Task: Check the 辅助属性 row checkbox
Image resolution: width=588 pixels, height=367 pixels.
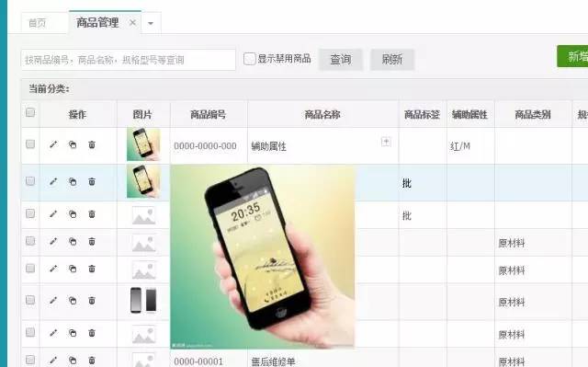Action: click(x=30, y=144)
